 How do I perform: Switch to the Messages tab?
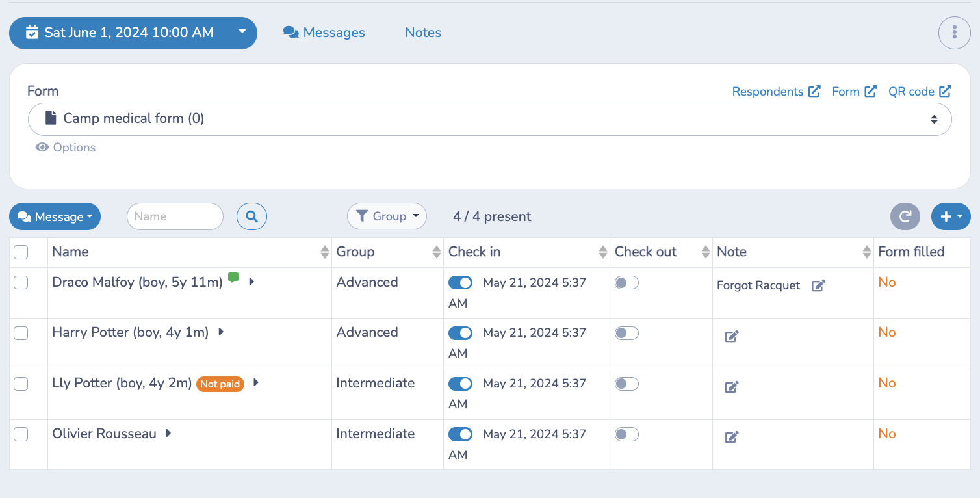click(x=324, y=33)
